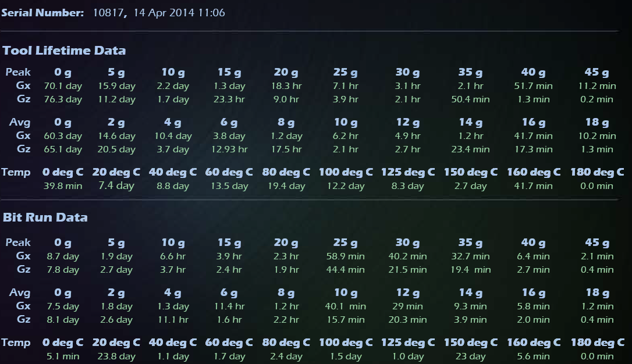The width and height of the screenshot is (632, 364).
Task: Click the "8.7 day" bit run value
Action: click(x=63, y=256)
